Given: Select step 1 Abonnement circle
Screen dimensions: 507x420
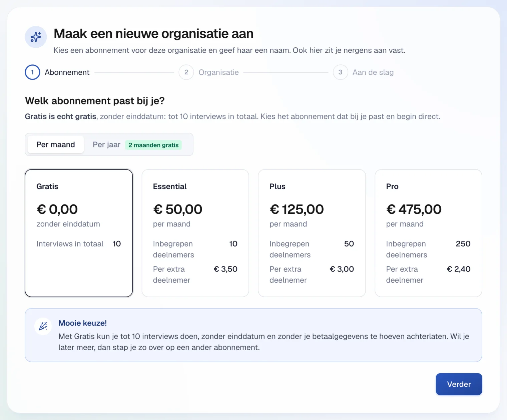Looking at the screenshot, I should tap(32, 72).
